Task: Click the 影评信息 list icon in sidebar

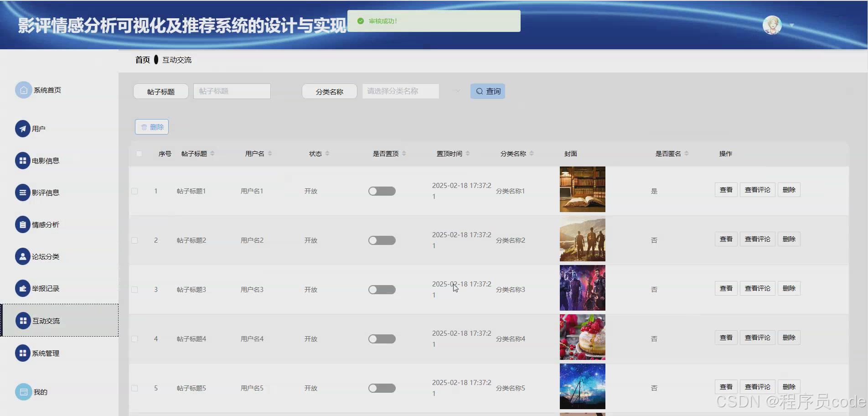Action: coord(22,192)
